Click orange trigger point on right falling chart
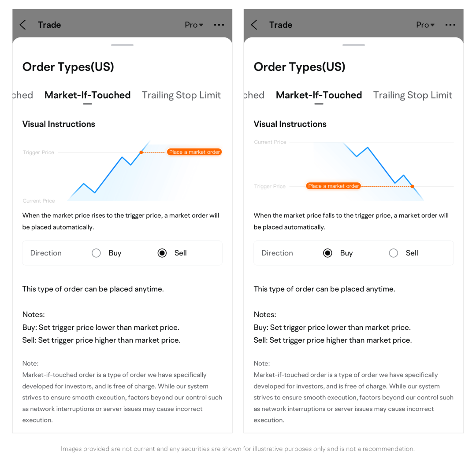Viewport: 476px width, 462px height. [x=413, y=186]
